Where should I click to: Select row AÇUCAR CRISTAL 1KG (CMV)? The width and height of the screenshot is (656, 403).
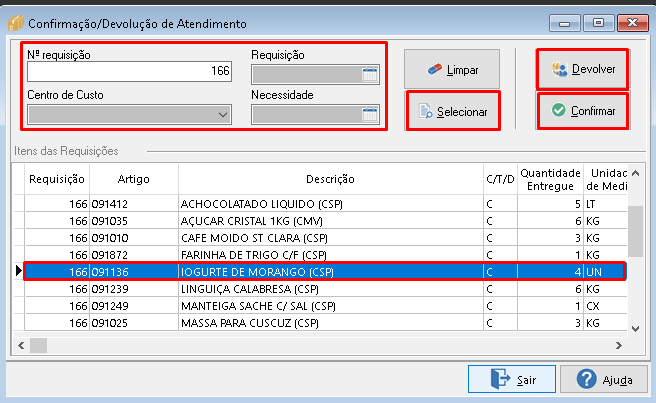tap(326, 221)
